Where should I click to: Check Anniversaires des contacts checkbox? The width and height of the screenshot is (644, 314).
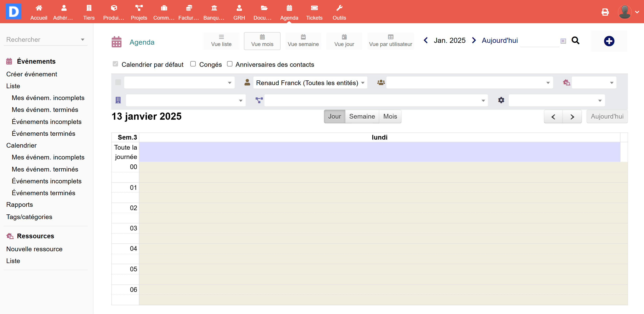click(229, 64)
